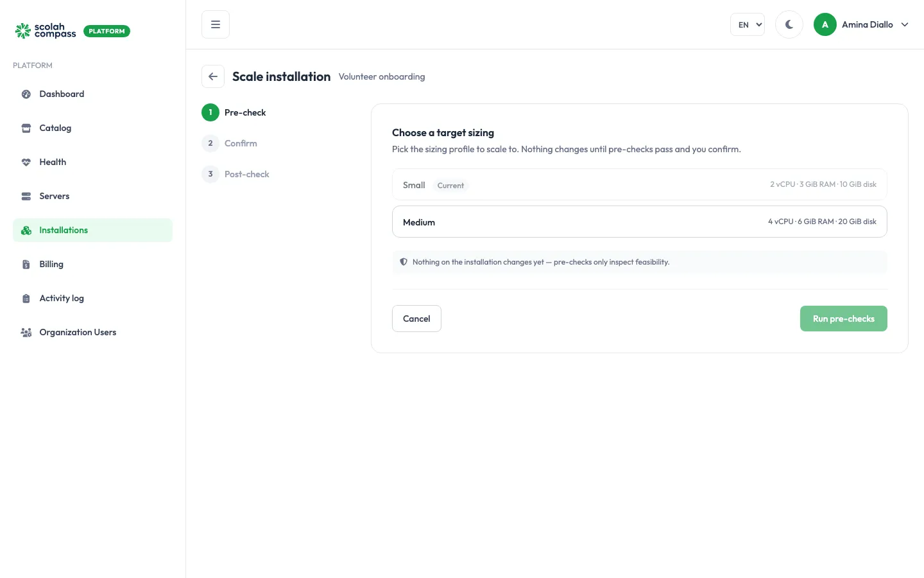Click Amina Diallo's avatar circle
This screenshot has height=578, width=924.
point(825,24)
